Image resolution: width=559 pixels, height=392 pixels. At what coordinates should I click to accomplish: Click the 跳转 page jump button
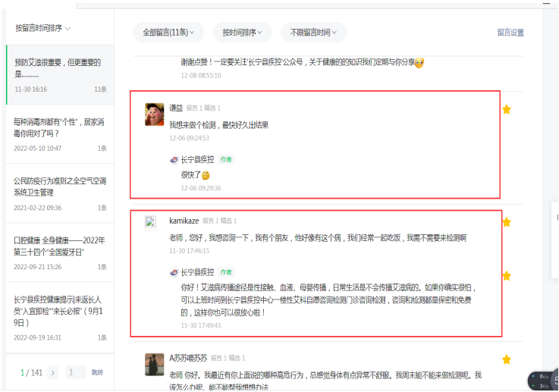point(97,372)
